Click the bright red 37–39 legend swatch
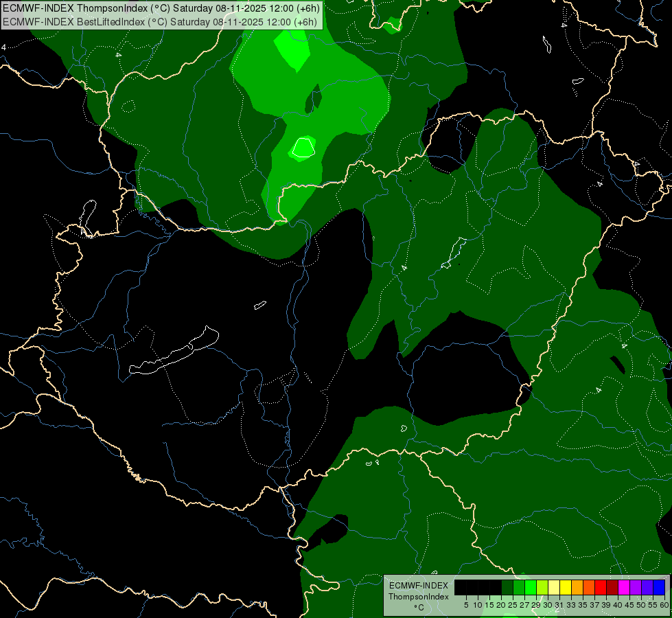Image resolution: width=672 pixels, height=618 pixels. pyautogui.click(x=601, y=588)
